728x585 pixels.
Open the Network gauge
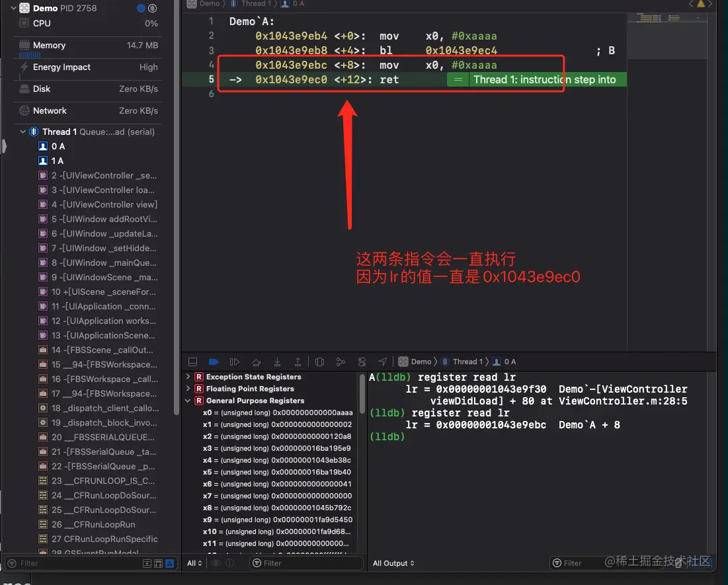pos(88,110)
